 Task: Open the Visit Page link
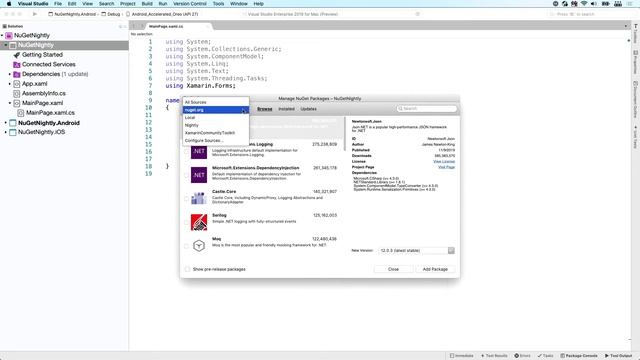coord(446,167)
